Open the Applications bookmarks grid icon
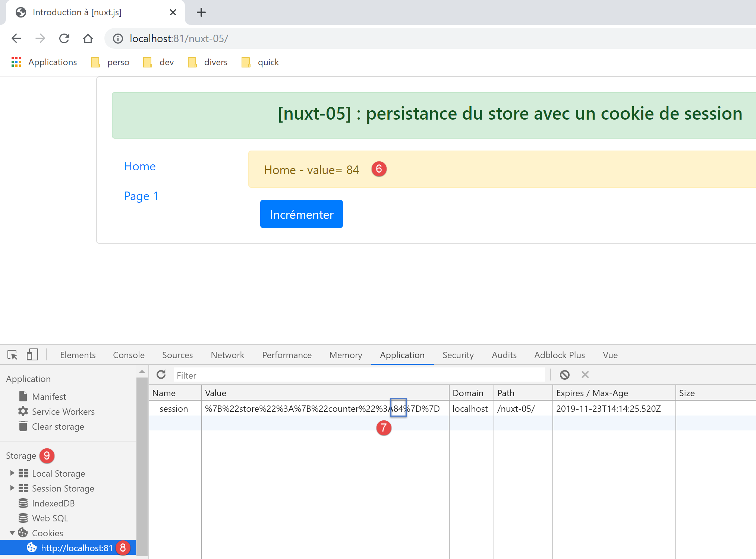 click(x=16, y=62)
